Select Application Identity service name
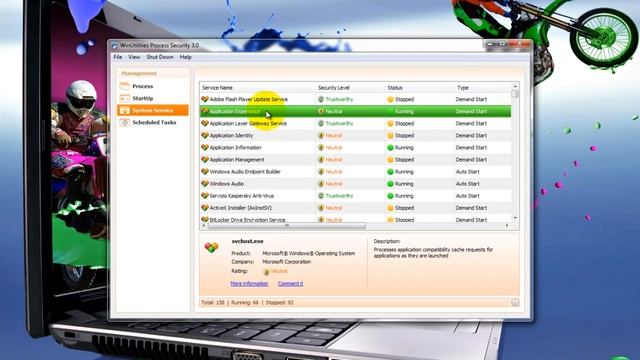Viewport: 640px width, 360px height. coord(231,136)
